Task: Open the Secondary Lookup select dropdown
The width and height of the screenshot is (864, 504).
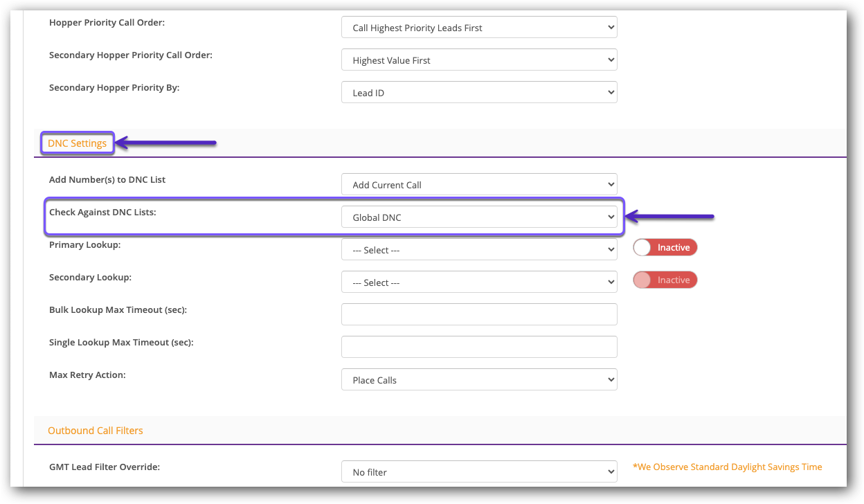Action: pos(478,282)
